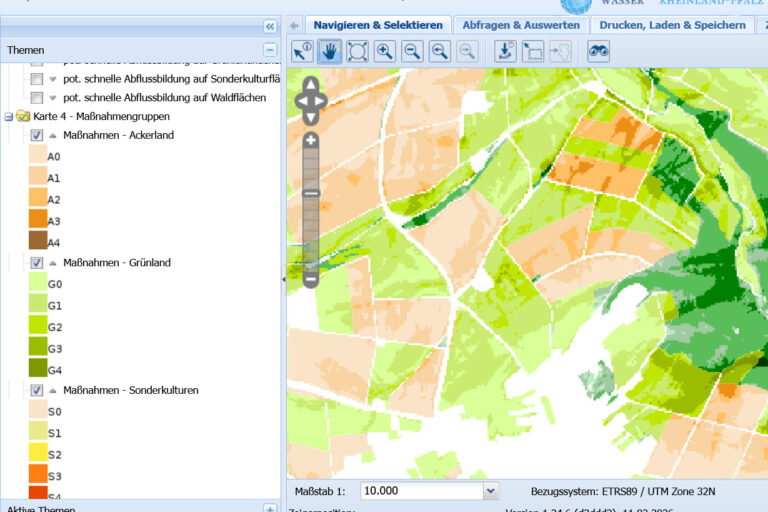
Task: Click the A1 legend label
Action: pyautogui.click(x=54, y=178)
